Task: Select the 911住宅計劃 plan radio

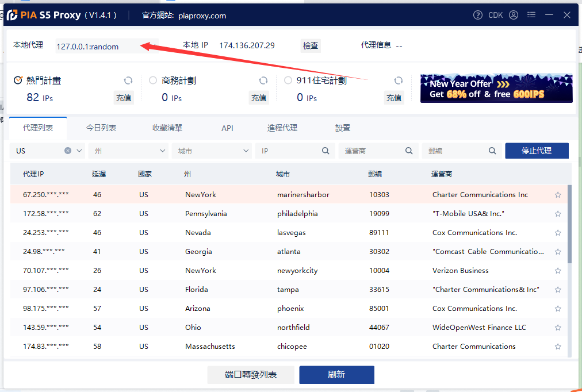Action: click(288, 80)
